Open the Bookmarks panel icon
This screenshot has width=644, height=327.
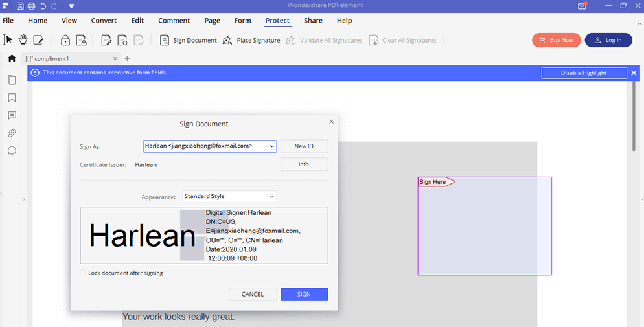pos(12,98)
